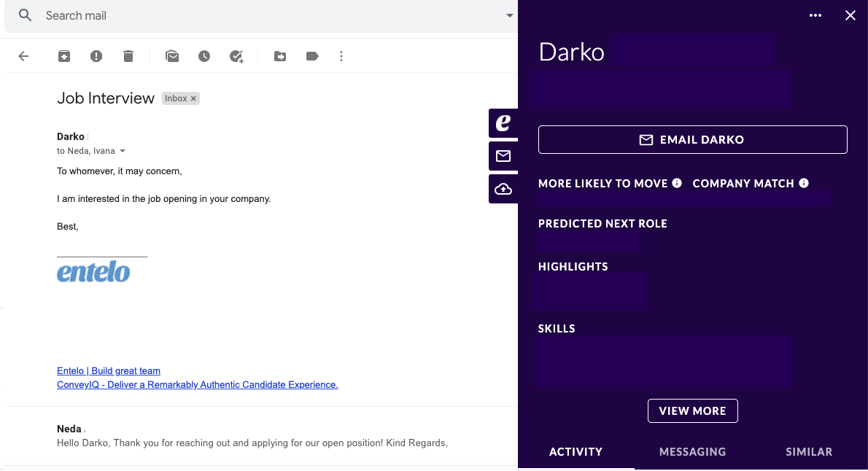Add email to Tasks
This screenshot has width=868, height=471.
(236, 56)
